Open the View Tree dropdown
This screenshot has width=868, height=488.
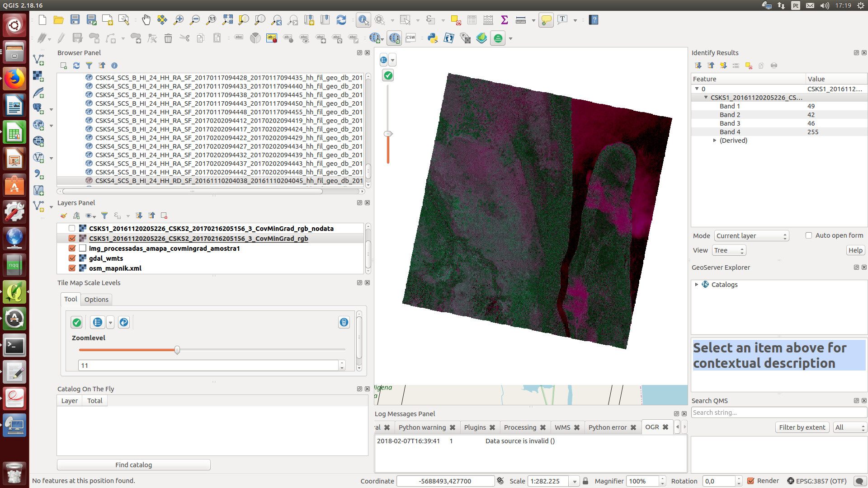[x=729, y=250]
